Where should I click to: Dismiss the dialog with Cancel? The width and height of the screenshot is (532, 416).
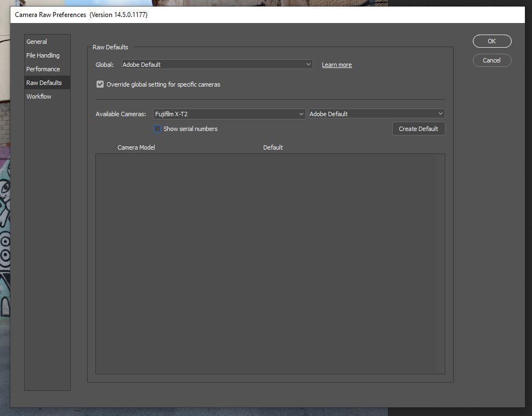point(491,60)
